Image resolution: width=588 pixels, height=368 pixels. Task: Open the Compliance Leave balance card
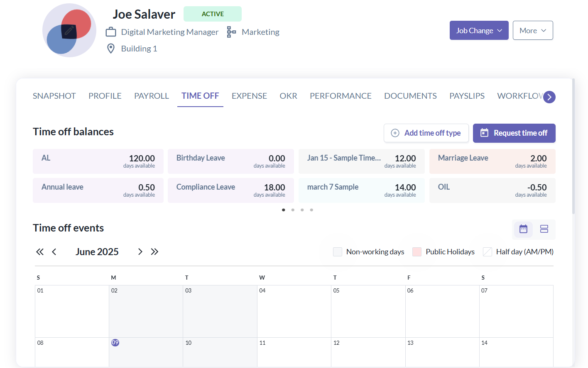231,190
